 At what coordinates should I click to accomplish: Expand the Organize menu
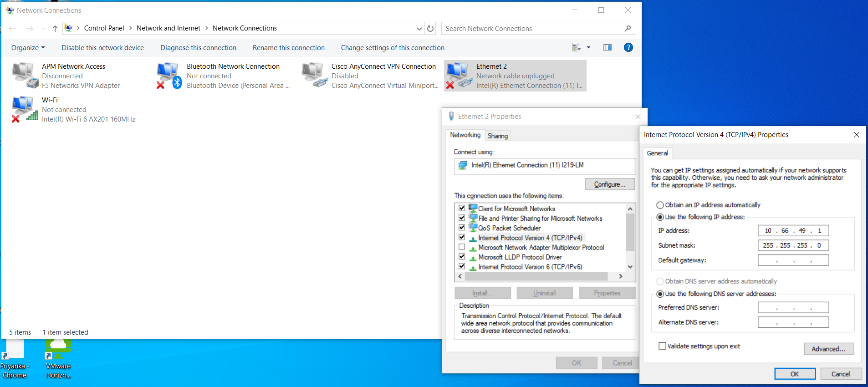28,48
